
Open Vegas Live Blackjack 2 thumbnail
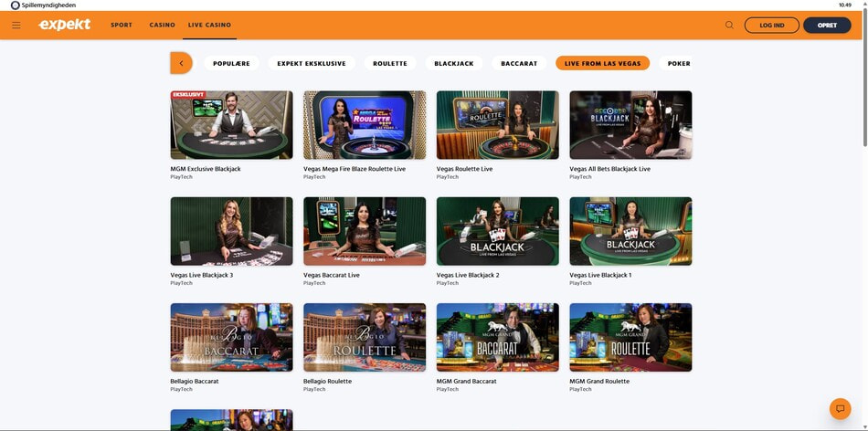498,231
